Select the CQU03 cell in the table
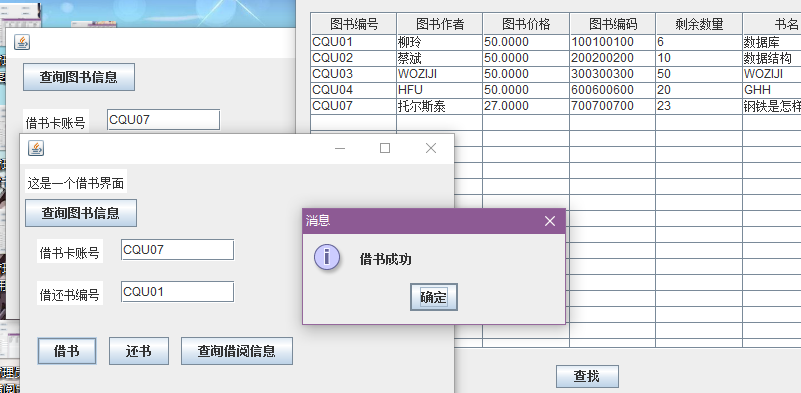The width and height of the screenshot is (801, 393). click(x=354, y=74)
